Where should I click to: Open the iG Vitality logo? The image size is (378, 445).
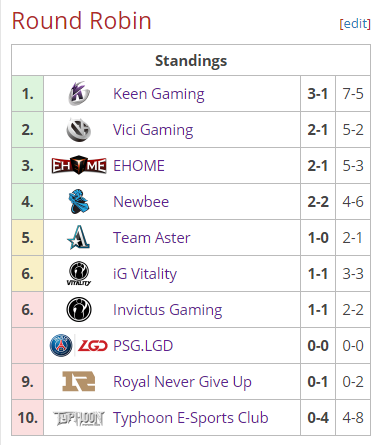point(79,273)
